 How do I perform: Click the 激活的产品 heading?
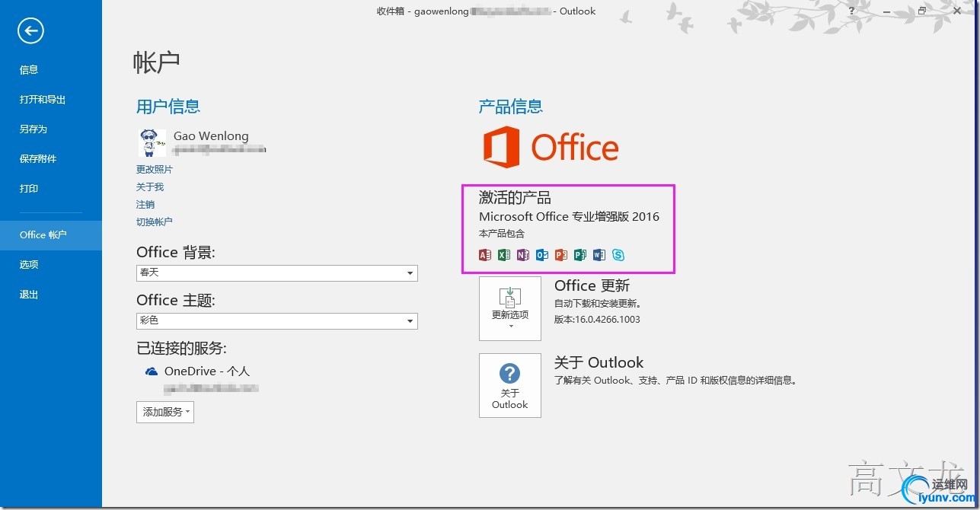[x=515, y=199]
